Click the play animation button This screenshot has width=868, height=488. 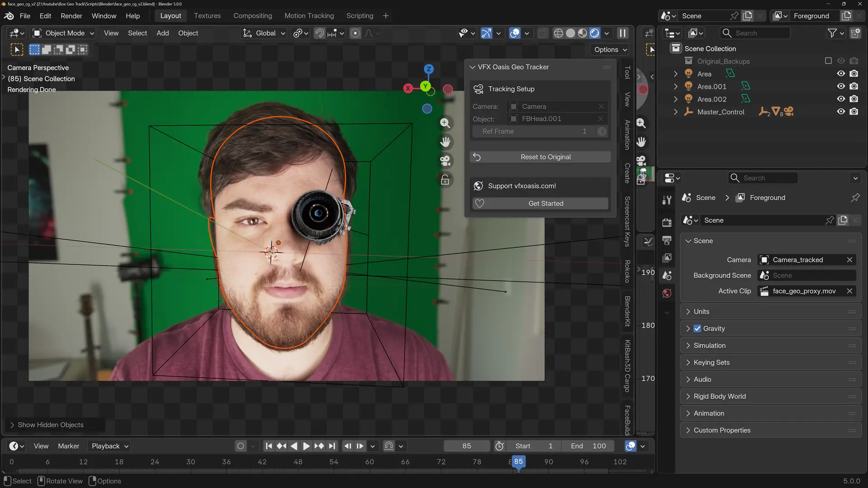tap(306, 446)
